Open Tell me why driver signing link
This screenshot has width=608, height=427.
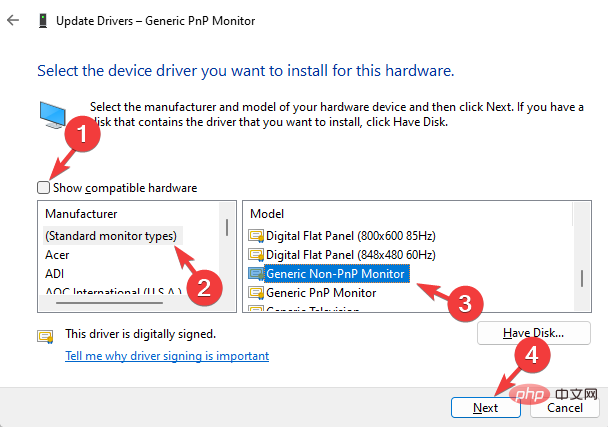(167, 356)
